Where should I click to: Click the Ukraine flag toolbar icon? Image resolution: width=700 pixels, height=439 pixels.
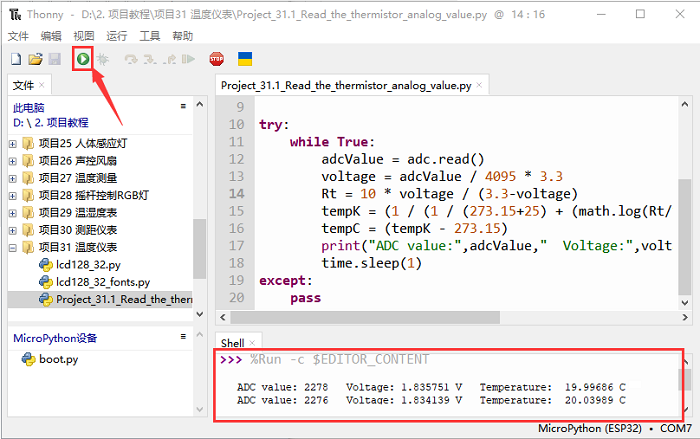[244, 60]
